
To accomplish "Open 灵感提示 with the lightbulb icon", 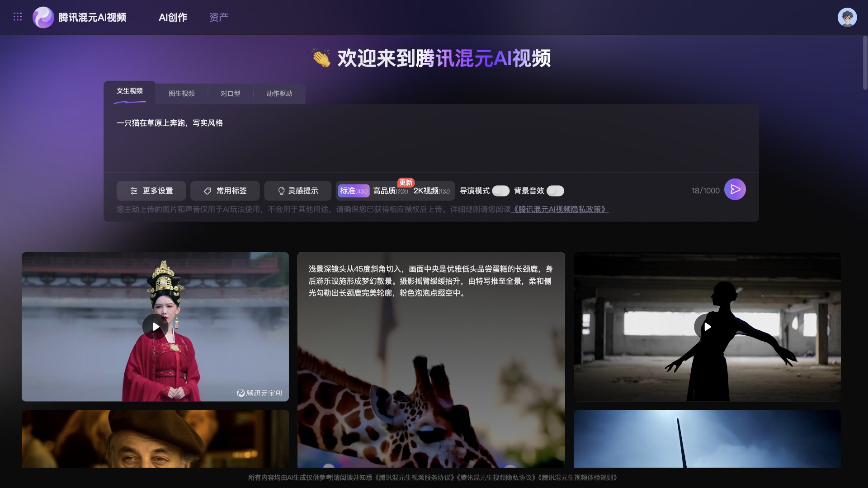I will [297, 191].
